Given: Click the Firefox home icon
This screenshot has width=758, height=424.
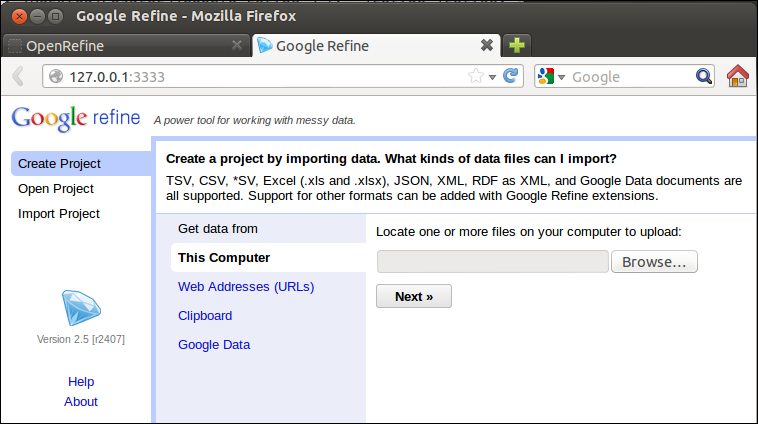Looking at the screenshot, I should click(737, 76).
